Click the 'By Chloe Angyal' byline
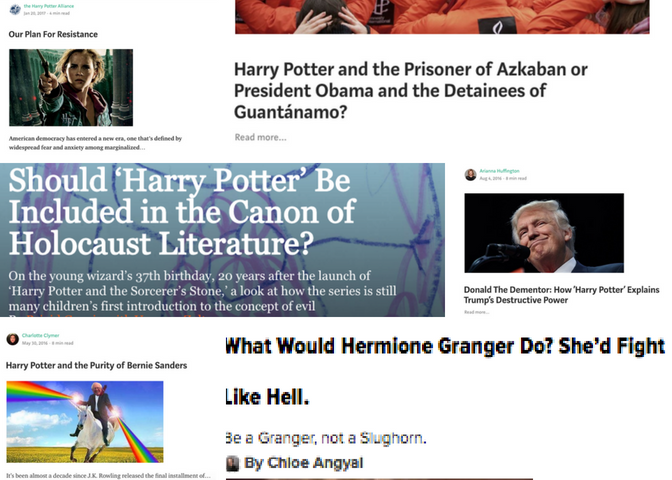 [303, 463]
